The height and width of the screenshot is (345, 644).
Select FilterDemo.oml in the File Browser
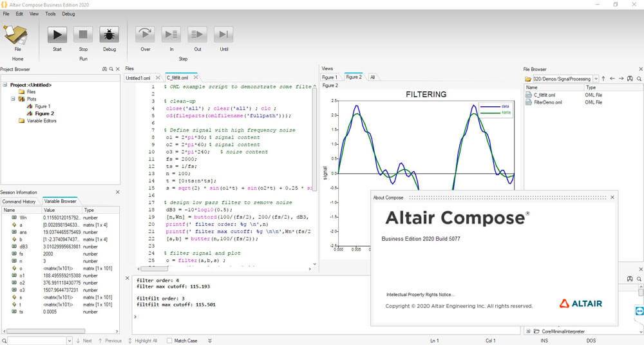(547, 102)
